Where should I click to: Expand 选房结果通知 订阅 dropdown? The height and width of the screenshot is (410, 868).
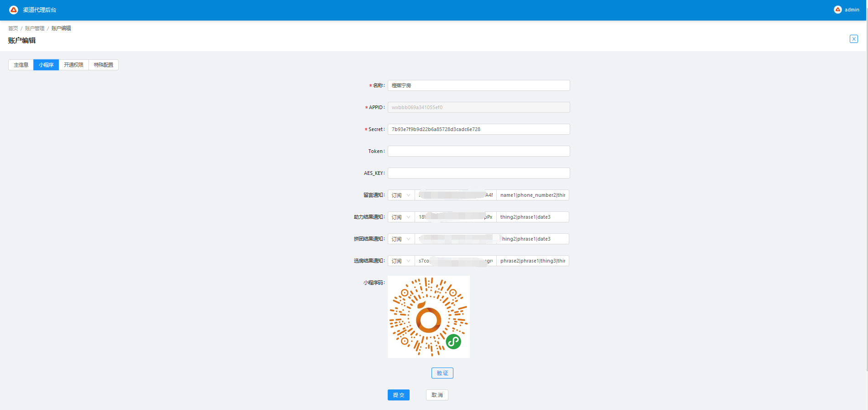point(401,261)
